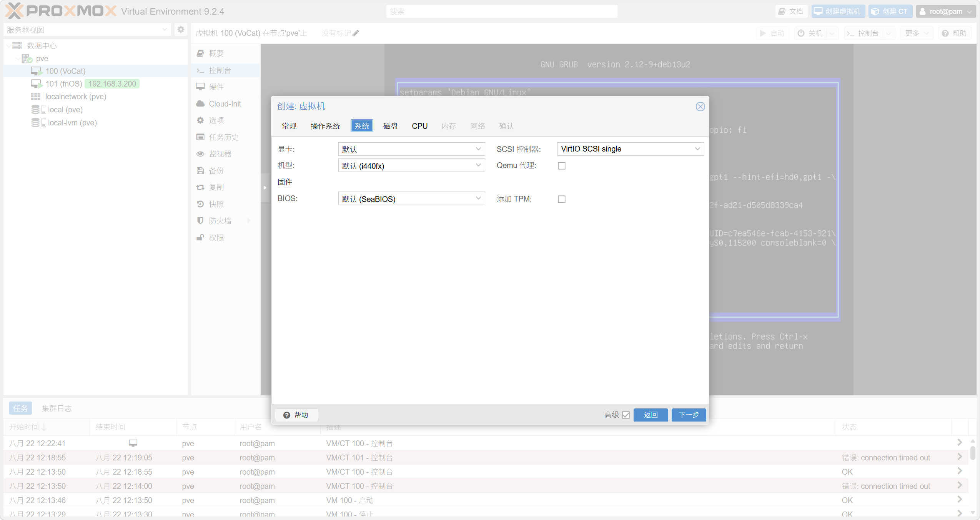Open the task history list icon
980x520 pixels.
[x=200, y=137]
